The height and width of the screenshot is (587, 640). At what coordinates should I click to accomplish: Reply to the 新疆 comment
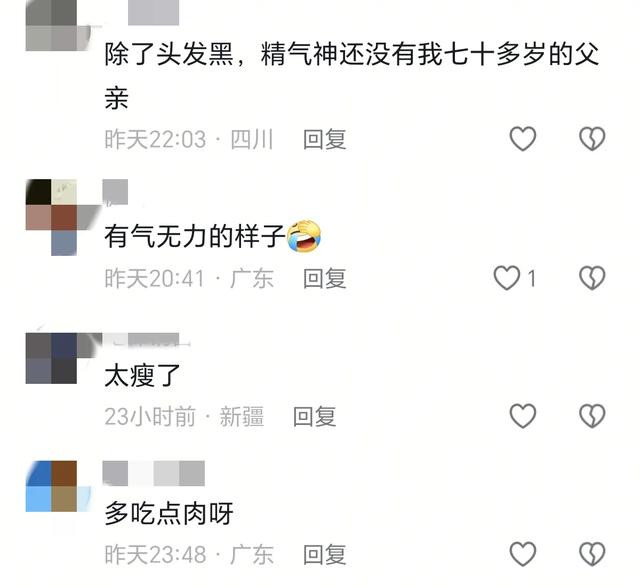(x=315, y=416)
